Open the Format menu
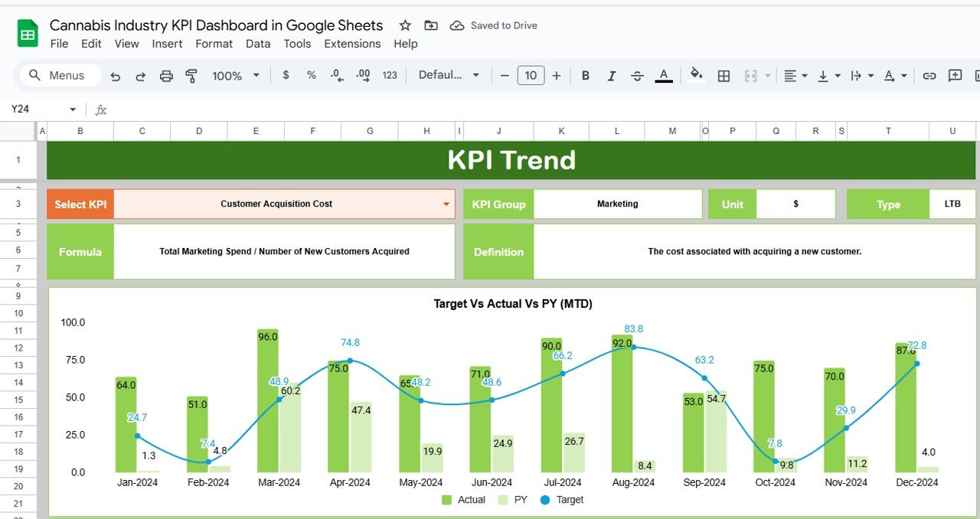 coord(214,44)
